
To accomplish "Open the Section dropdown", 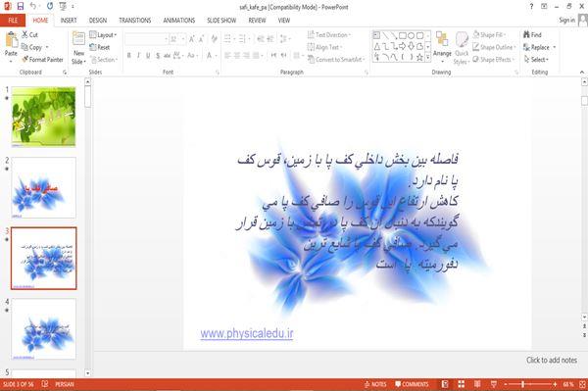I will pos(104,59).
